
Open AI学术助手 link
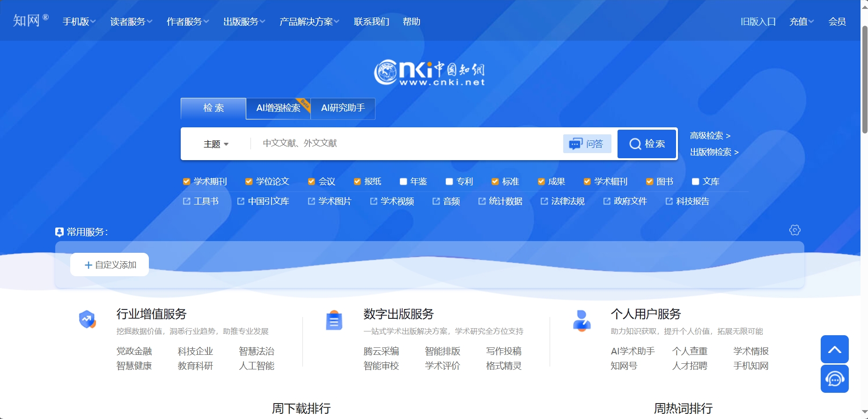pyautogui.click(x=633, y=351)
